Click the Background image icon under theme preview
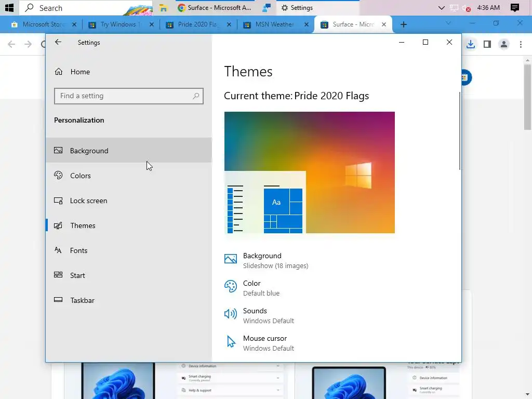Image resolution: width=532 pixels, height=399 pixels. (x=231, y=259)
